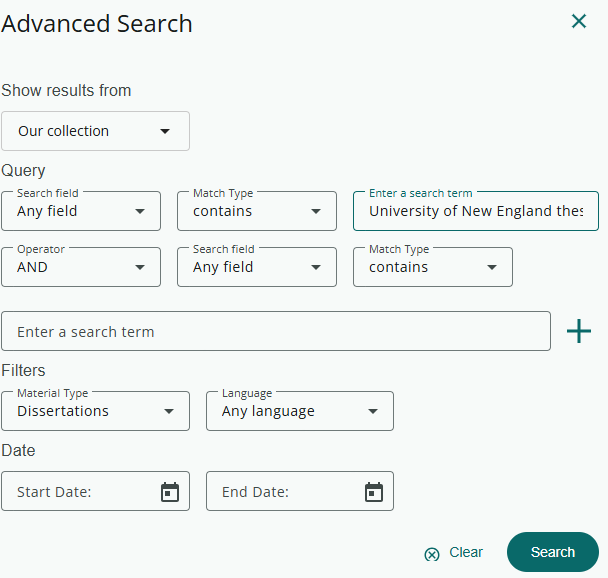Open the Material Type Dissertations dropdown
This screenshot has height=578, width=608.
pos(95,411)
